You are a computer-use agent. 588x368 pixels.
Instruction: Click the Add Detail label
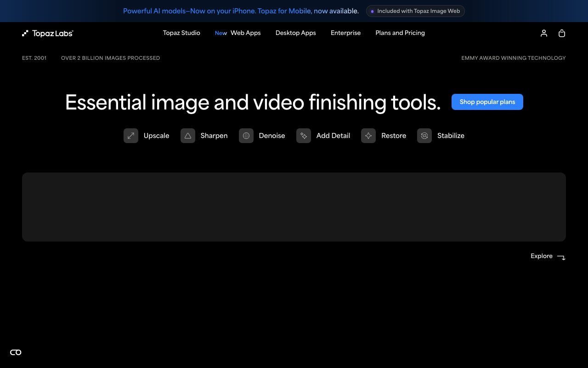(x=333, y=136)
